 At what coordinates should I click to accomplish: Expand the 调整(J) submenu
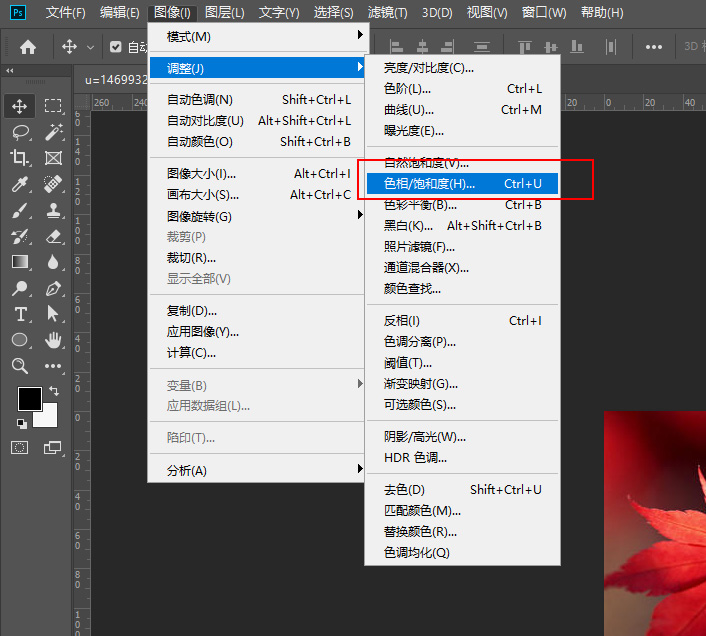tap(257, 68)
